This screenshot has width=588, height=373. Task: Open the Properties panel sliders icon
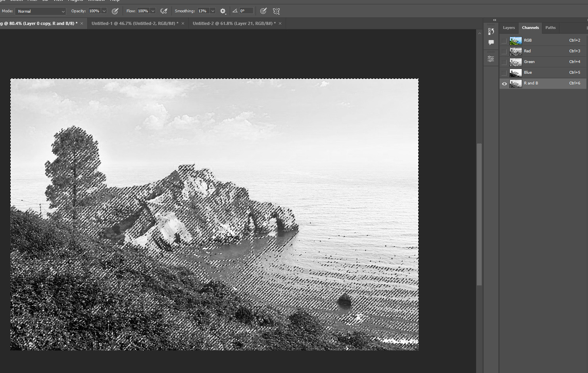tap(491, 59)
